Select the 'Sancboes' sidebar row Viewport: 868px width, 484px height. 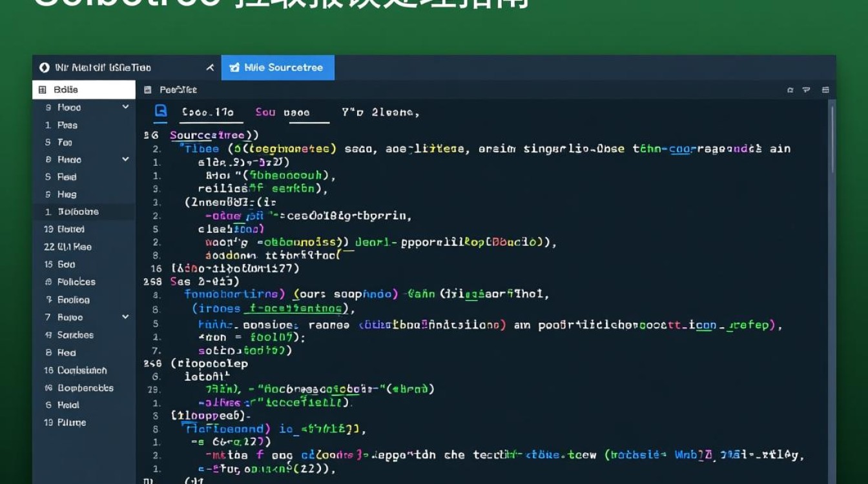coord(84,335)
